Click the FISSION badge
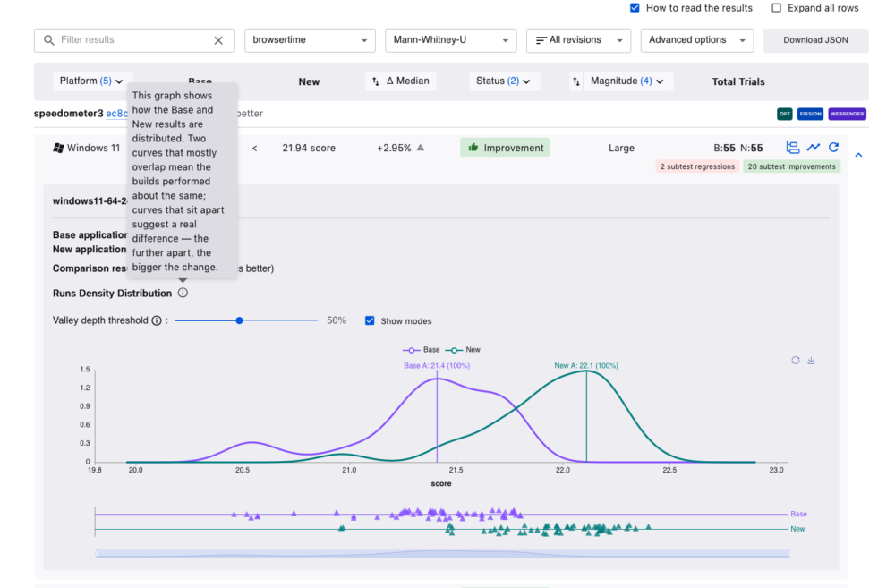This screenshot has height=588, width=895. [811, 114]
